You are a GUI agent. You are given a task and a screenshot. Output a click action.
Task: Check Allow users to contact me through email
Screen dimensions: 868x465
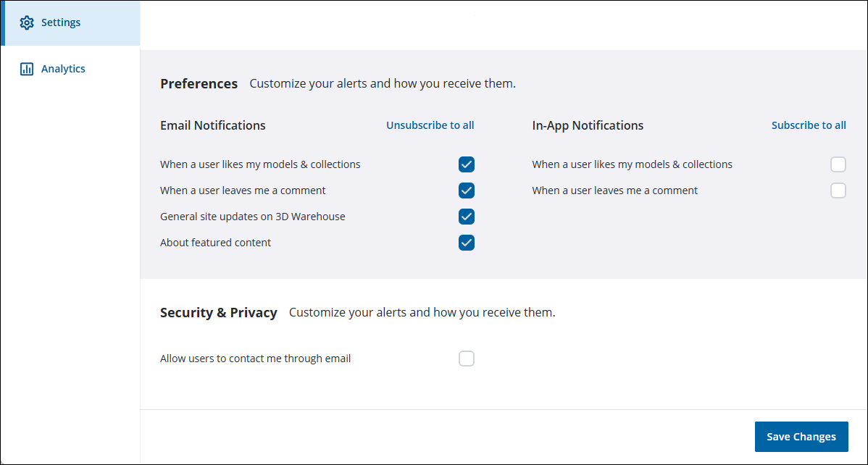point(467,359)
